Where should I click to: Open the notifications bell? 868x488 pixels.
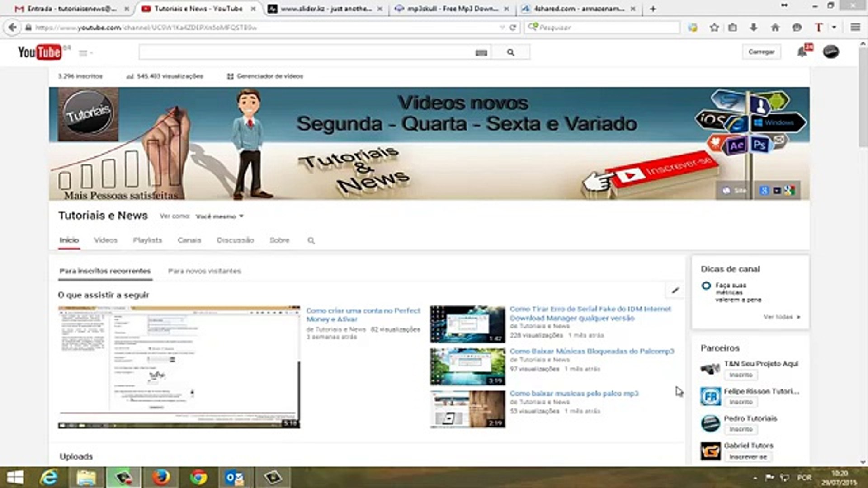pyautogui.click(x=802, y=52)
